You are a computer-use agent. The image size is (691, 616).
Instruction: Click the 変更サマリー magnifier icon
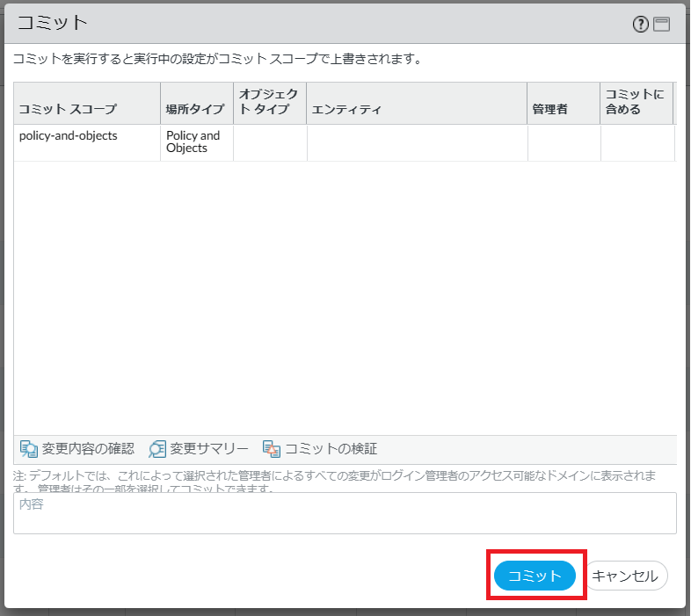pos(157,449)
